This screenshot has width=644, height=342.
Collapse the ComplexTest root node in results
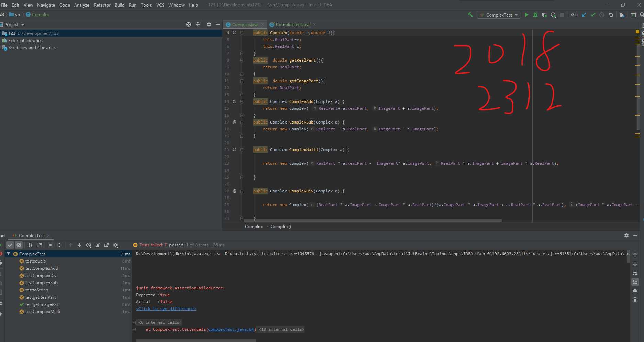[x=9, y=254]
